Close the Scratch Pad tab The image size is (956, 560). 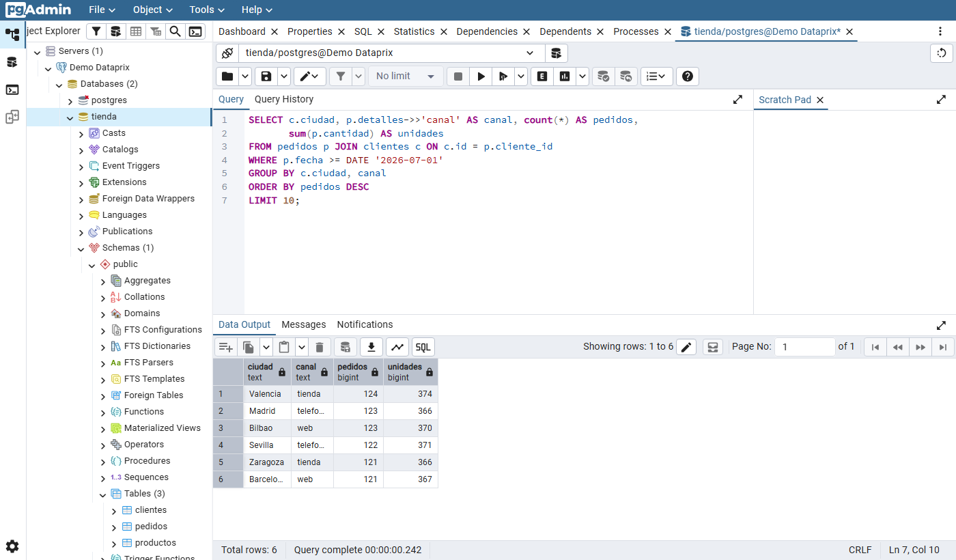[x=820, y=100]
